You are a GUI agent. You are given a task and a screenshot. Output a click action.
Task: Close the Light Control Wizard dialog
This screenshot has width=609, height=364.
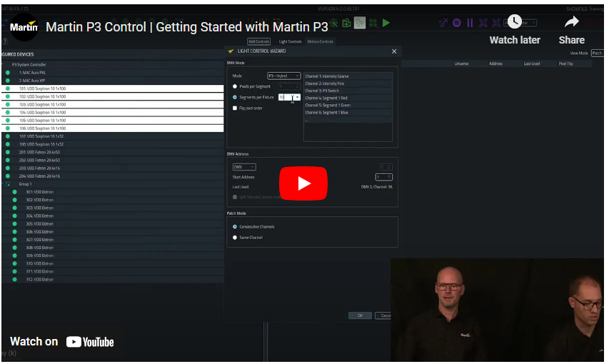(x=394, y=51)
